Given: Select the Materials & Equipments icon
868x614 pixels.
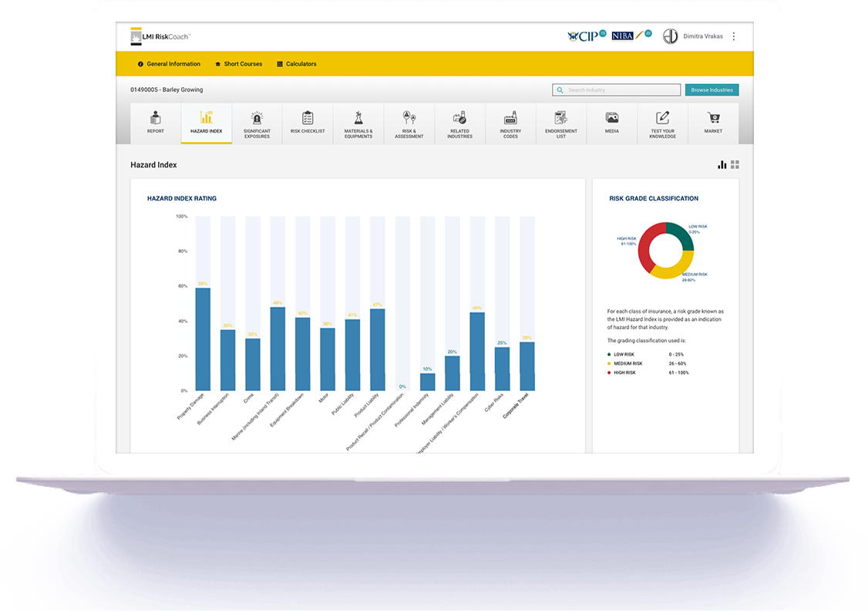Looking at the screenshot, I should click(358, 123).
